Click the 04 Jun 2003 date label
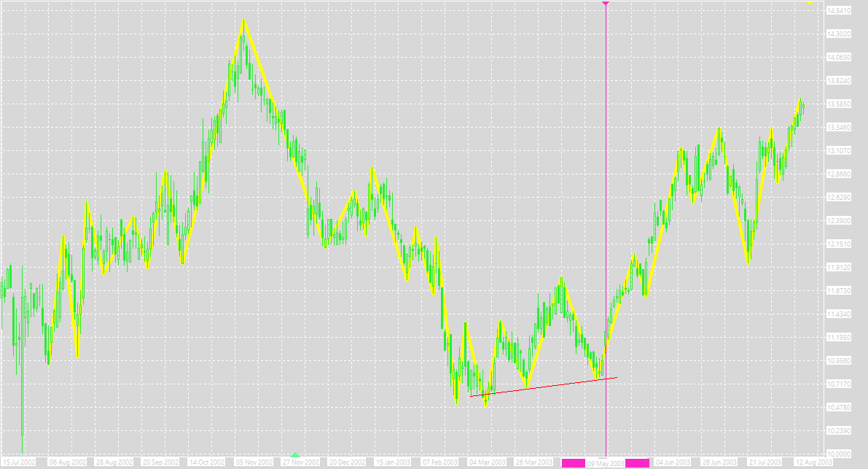868x469 pixels. [673, 462]
